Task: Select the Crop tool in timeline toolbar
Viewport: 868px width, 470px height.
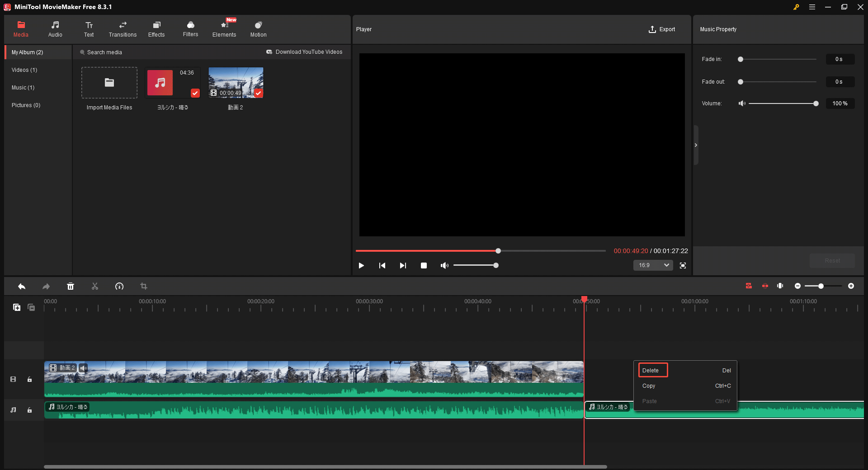Action: tap(143, 286)
